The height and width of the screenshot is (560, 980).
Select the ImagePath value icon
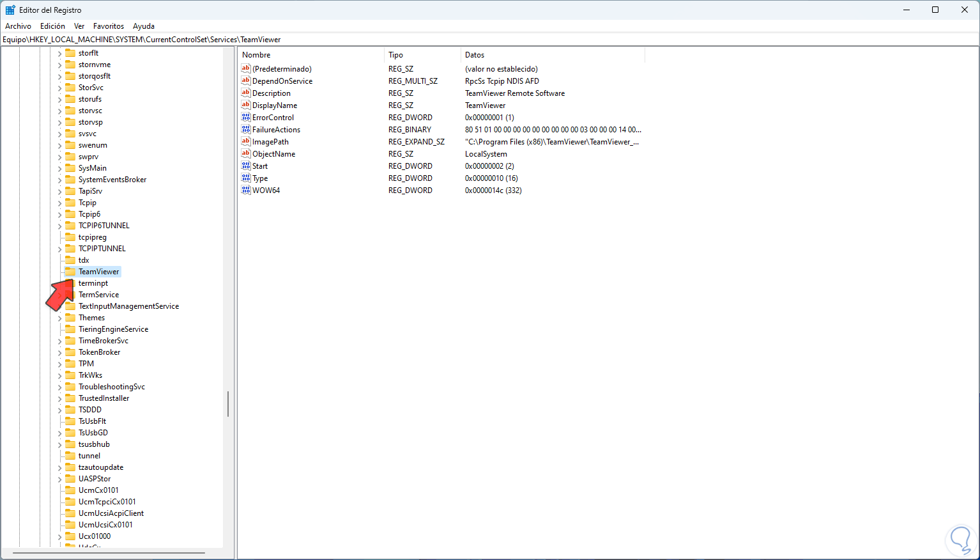coord(246,141)
